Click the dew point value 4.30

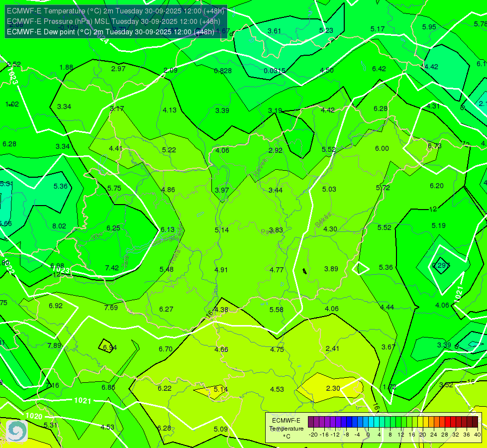[330, 229]
